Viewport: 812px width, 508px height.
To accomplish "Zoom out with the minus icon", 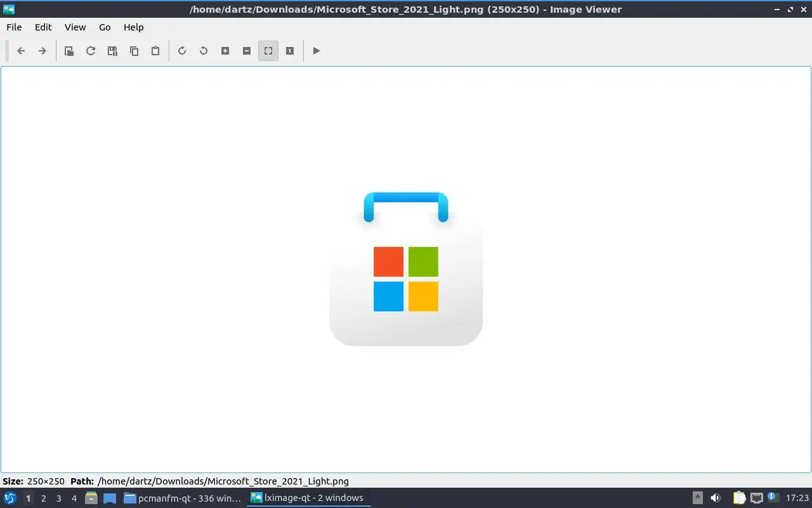I will click(247, 51).
